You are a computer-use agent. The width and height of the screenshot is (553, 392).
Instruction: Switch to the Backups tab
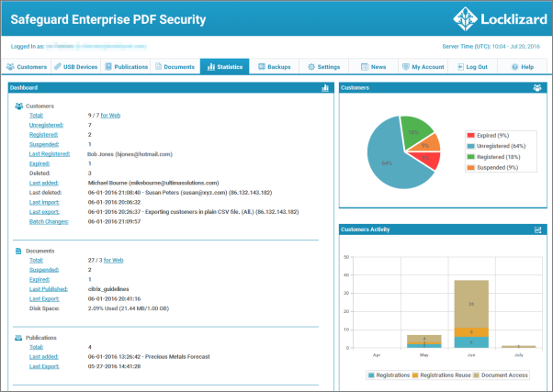[275, 67]
